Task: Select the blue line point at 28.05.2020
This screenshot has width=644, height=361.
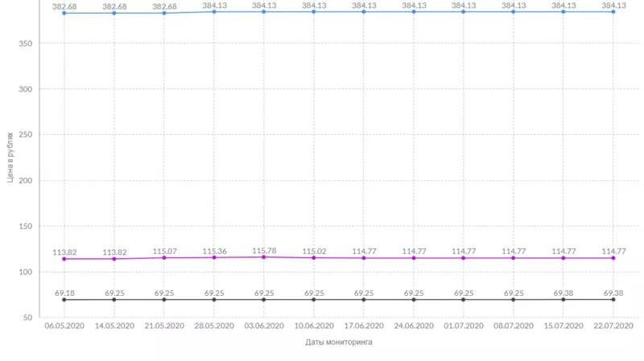Action: click(214, 12)
